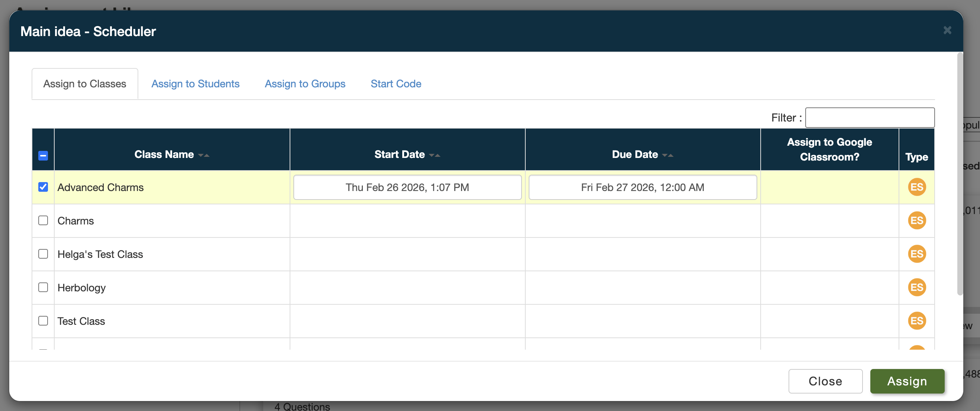Click the ES badge in Test Class row
Image resolution: width=980 pixels, height=411 pixels.
tap(916, 321)
